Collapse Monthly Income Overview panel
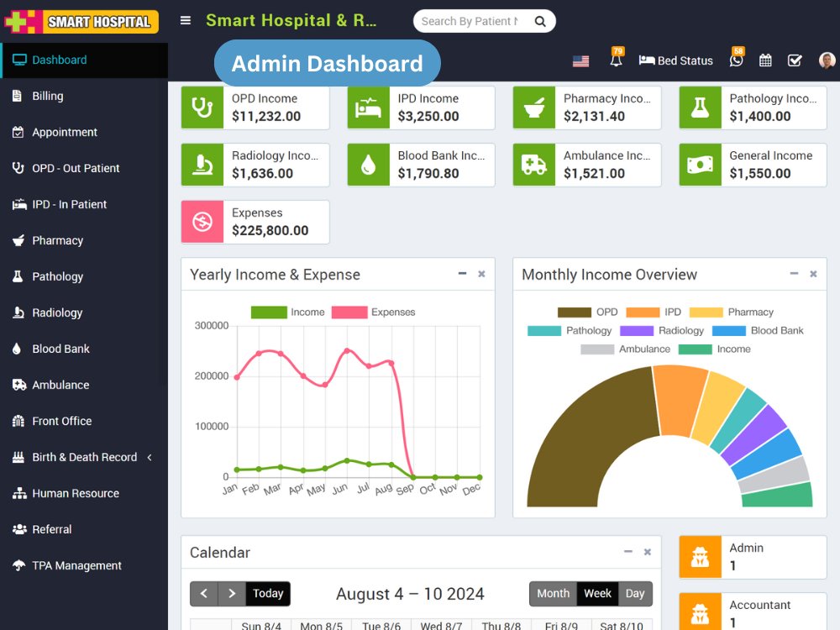Screen dimensions: 840x630 point(794,274)
